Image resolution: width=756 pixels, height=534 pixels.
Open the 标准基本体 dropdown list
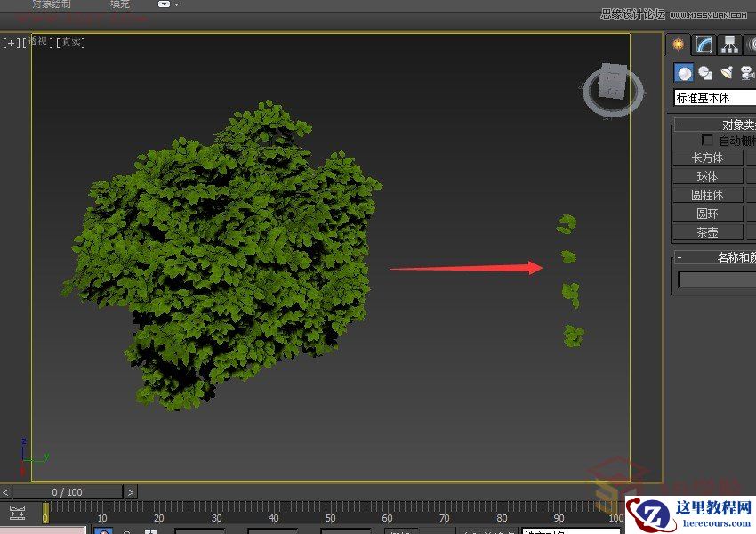point(714,99)
